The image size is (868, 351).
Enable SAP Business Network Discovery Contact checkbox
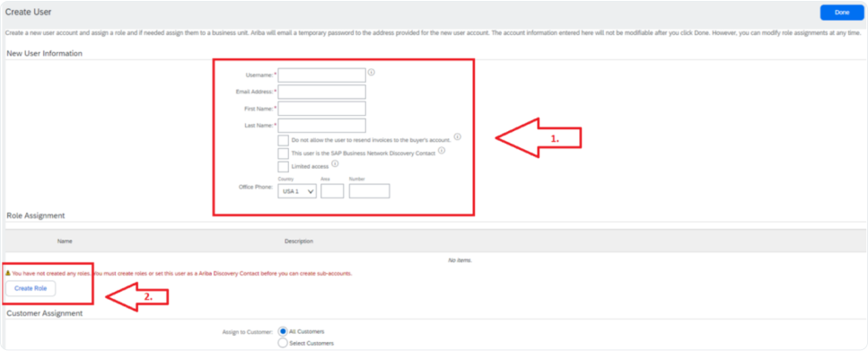(284, 154)
